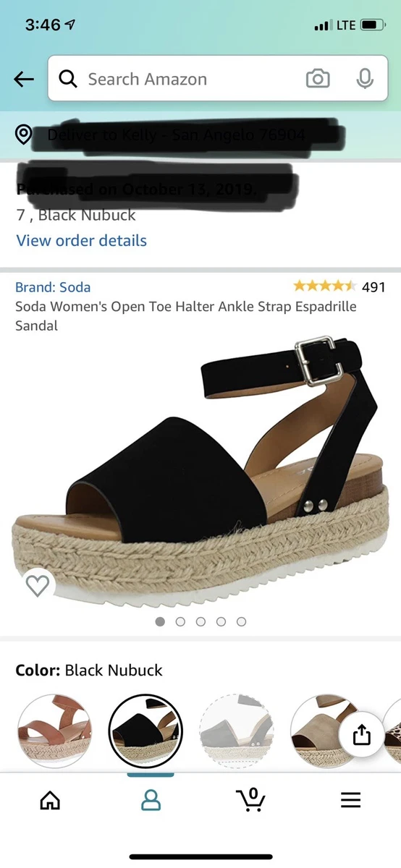Add sandal to wish list heart
The width and height of the screenshot is (401, 868).
37,584
